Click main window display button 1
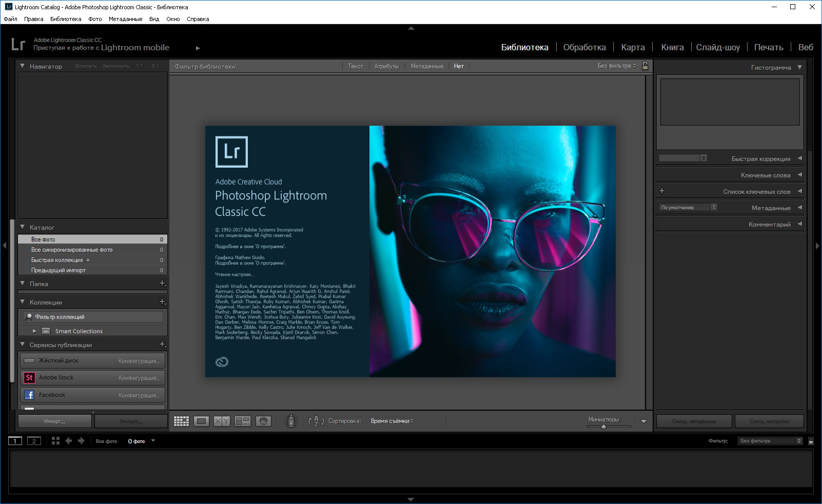Viewport: 822px width, 504px height. [x=15, y=441]
